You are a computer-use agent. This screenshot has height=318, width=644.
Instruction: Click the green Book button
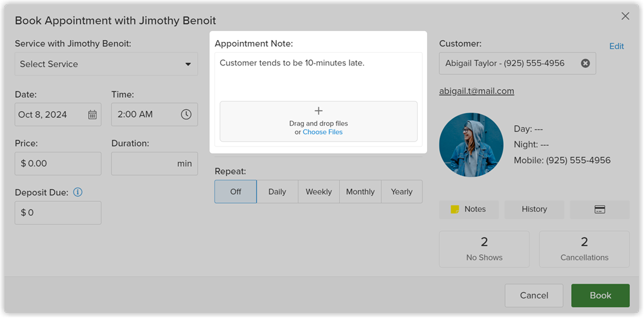click(x=600, y=295)
